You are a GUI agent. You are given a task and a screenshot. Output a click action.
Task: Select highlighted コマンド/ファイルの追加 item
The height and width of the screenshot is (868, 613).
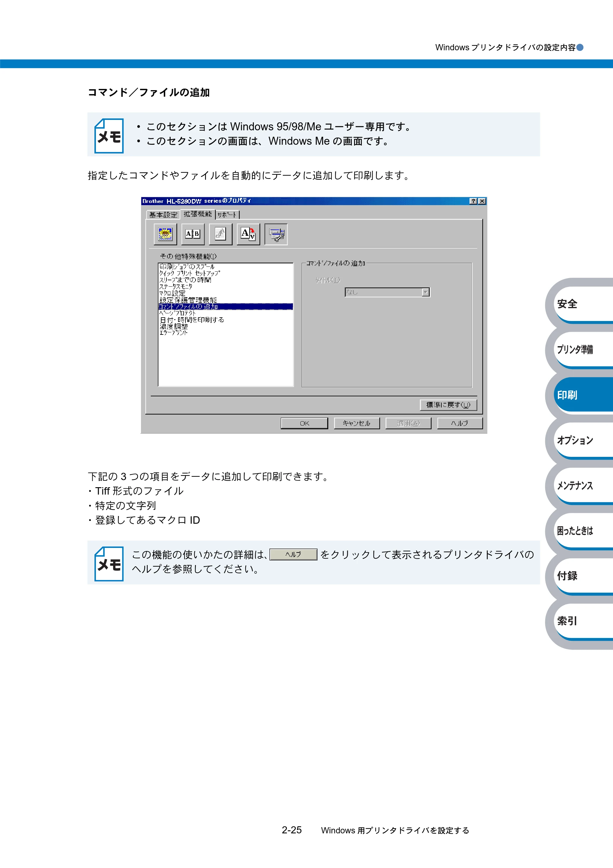tap(226, 307)
